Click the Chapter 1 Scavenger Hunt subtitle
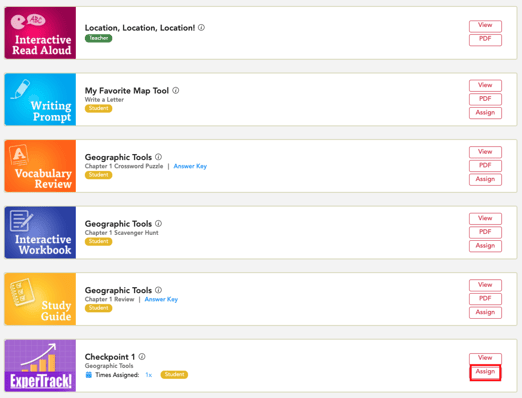Image resolution: width=522 pixels, height=398 pixels. (x=121, y=233)
